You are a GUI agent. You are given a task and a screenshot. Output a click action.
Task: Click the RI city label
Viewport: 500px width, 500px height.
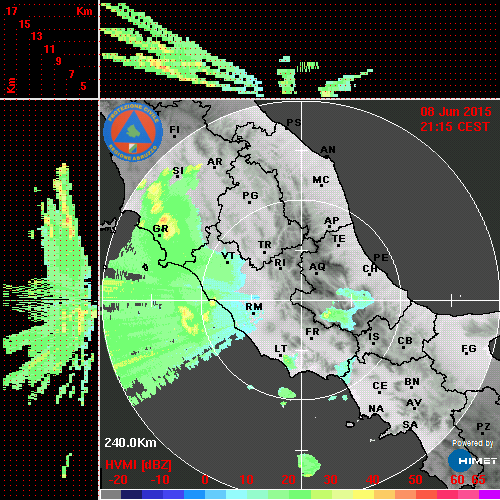[x=280, y=263]
